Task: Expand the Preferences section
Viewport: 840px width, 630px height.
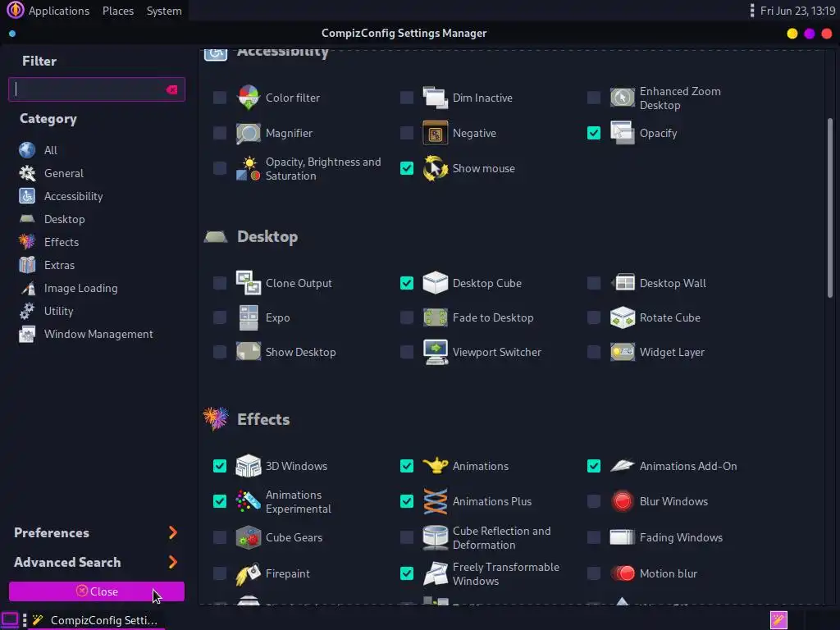Action: (96, 532)
